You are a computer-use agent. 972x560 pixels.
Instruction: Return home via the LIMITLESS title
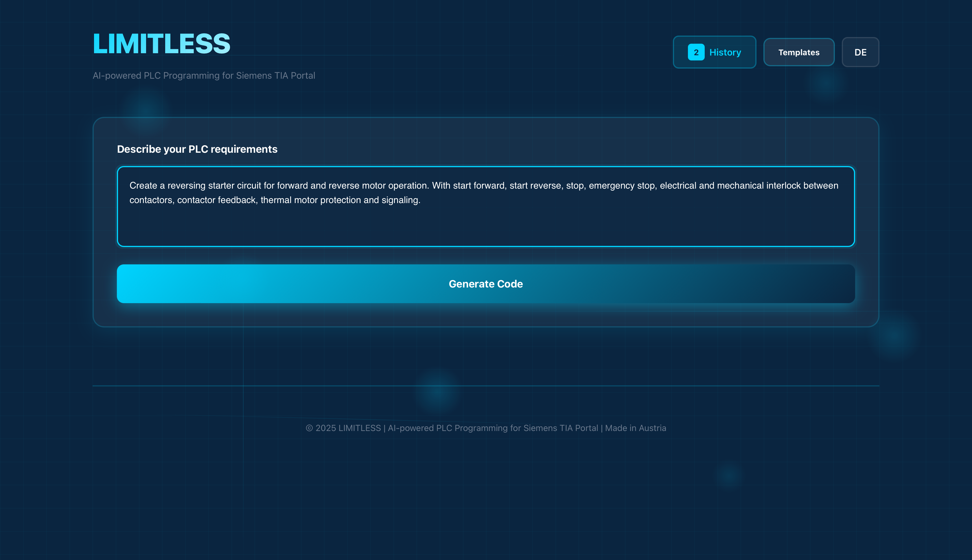tap(161, 43)
